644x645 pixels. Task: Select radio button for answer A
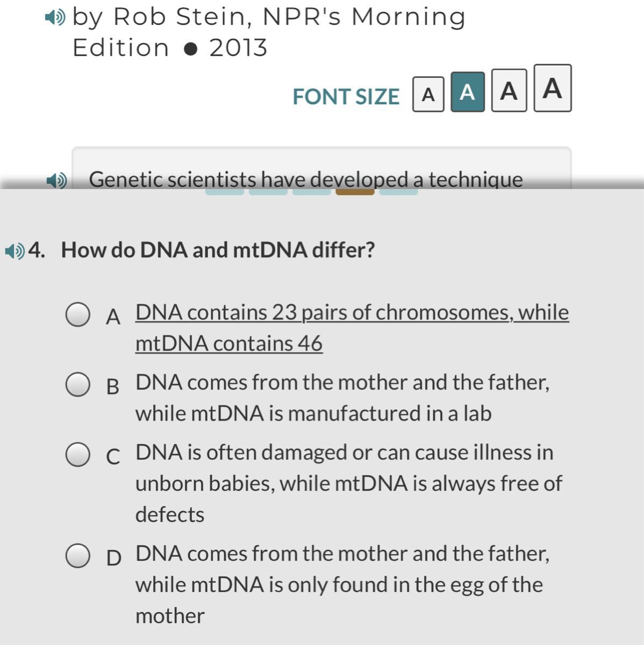tap(78, 314)
